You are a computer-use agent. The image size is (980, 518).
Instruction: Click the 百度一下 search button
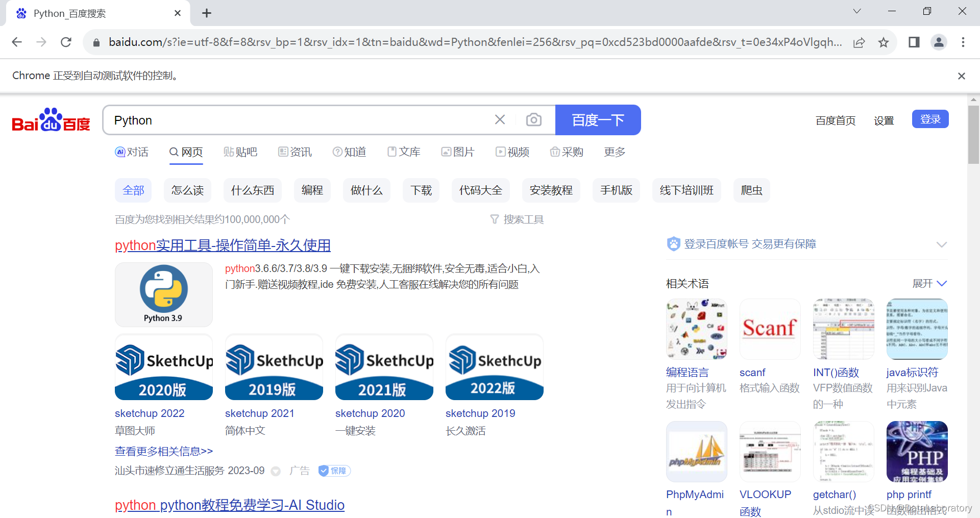(x=598, y=120)
